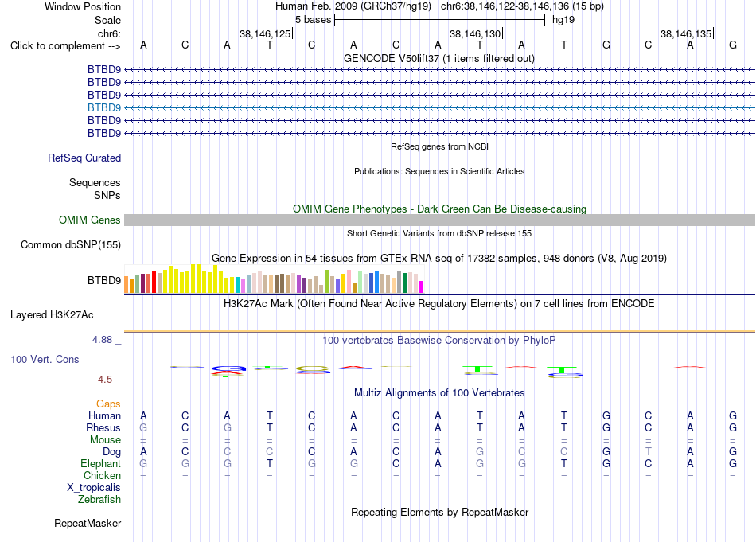756x542 pixels.
Task: Click the 4.88 PhyloP upper scale value
Action: tap(102, 340)
